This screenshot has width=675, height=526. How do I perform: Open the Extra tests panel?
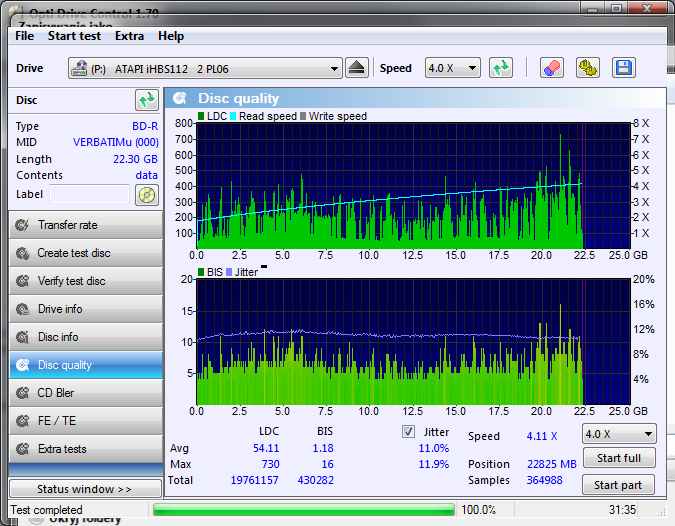point(86,449)
